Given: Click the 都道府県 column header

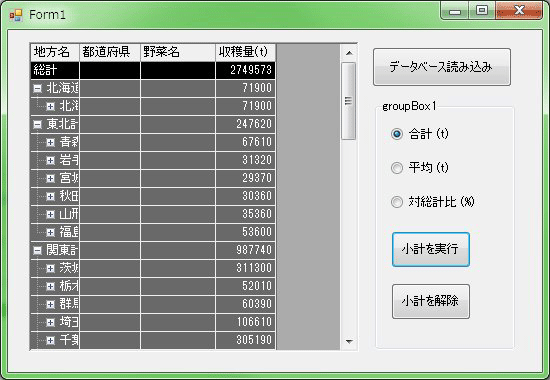Looking at the screenshot, I should tap(110, 52).
